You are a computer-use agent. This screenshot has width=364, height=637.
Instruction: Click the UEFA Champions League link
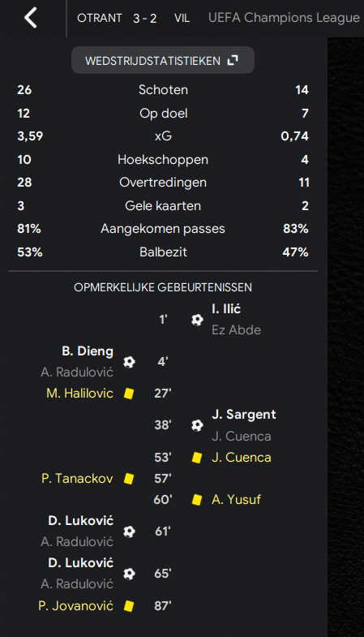click(284, 18)
